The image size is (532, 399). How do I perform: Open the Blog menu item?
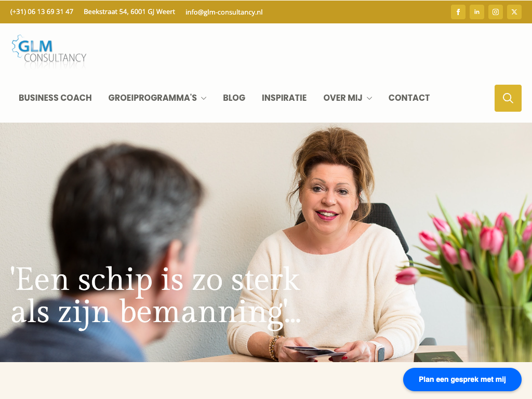point(234,98)
